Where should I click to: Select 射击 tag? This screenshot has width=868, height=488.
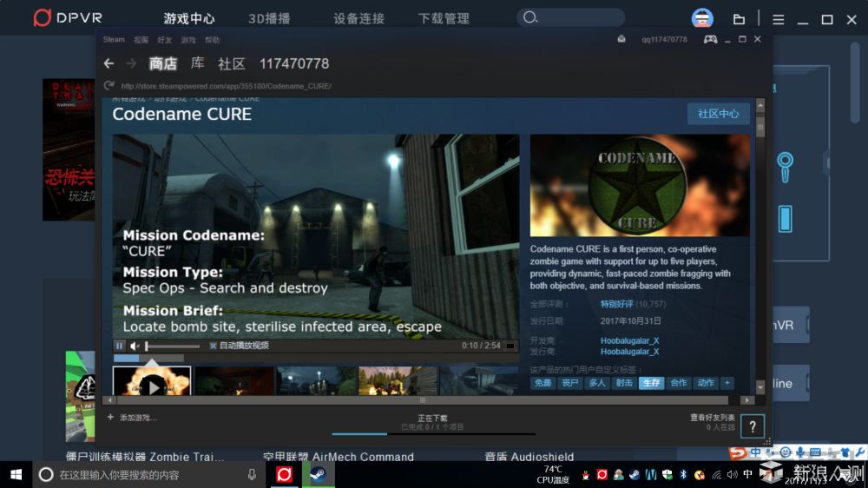pos(624,383)
